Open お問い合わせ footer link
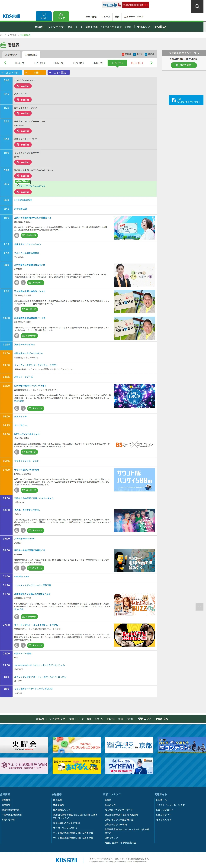This screenshot has height=868, width=206. tap(8, 820)
